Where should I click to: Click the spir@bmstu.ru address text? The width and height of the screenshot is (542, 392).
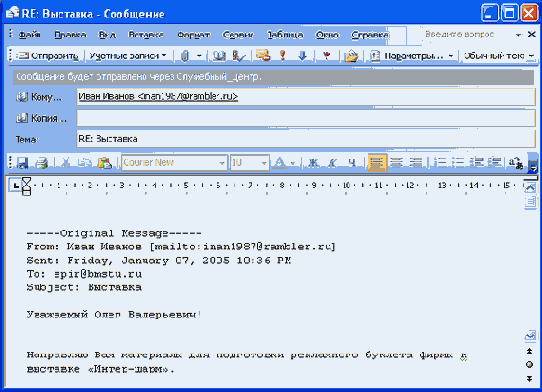(x=98, y=274)
